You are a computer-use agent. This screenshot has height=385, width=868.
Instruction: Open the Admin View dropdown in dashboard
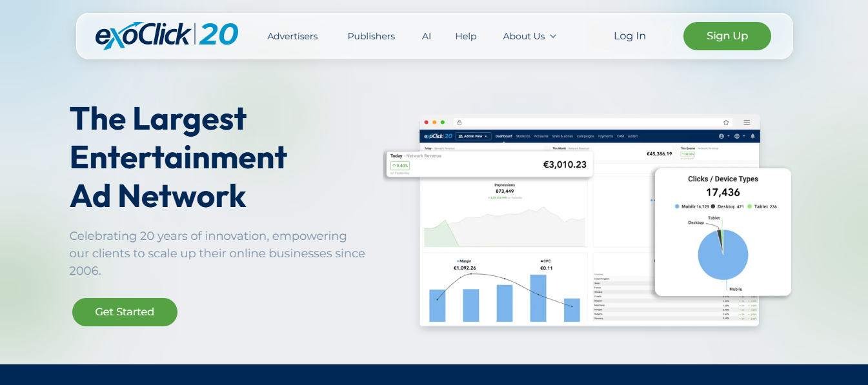coord(474,136)
